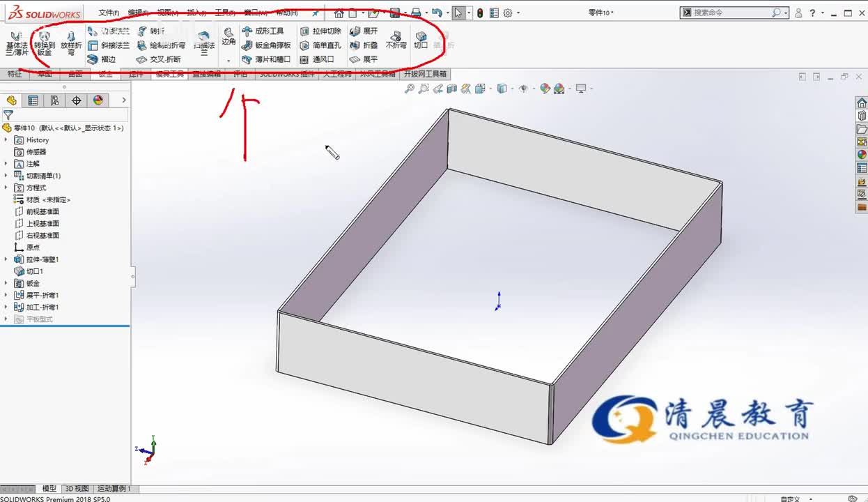Image resolution: width=868 pixels, height=502 pixels.
Task: Select the 简单直孔 simple hole tool
Action: (x=320, y=45)
